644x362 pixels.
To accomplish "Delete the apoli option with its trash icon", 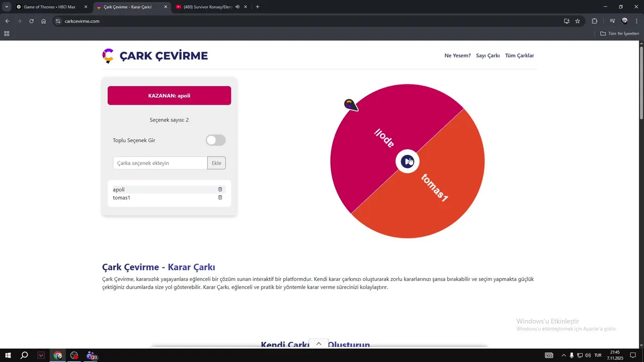I will [220, 190].
